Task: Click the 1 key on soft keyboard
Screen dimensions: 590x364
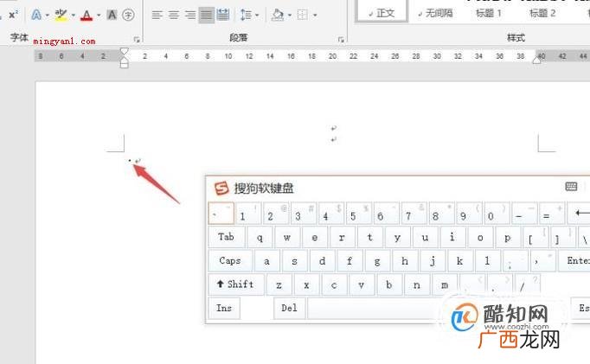Action: 247,214
